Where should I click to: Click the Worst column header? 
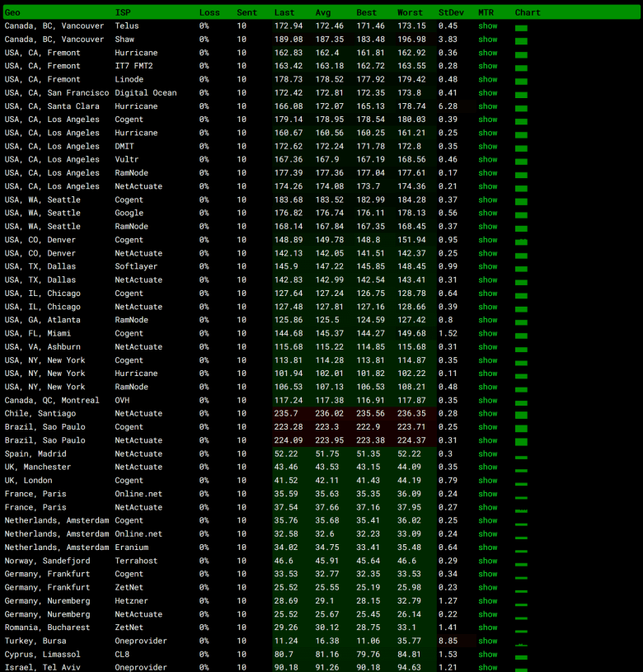pos(410,12)
